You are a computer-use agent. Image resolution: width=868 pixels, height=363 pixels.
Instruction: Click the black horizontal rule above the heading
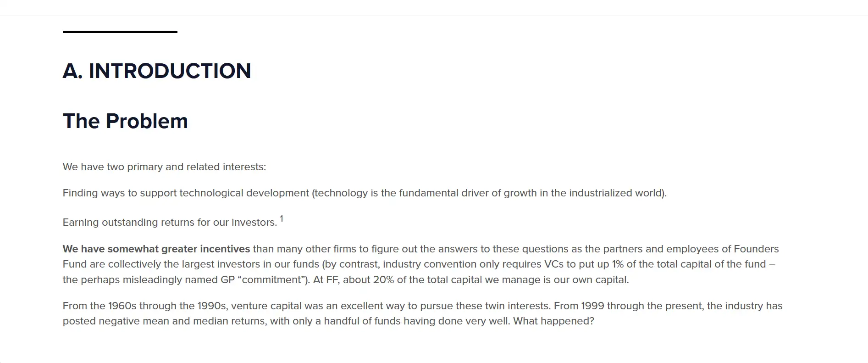point(120,32)
